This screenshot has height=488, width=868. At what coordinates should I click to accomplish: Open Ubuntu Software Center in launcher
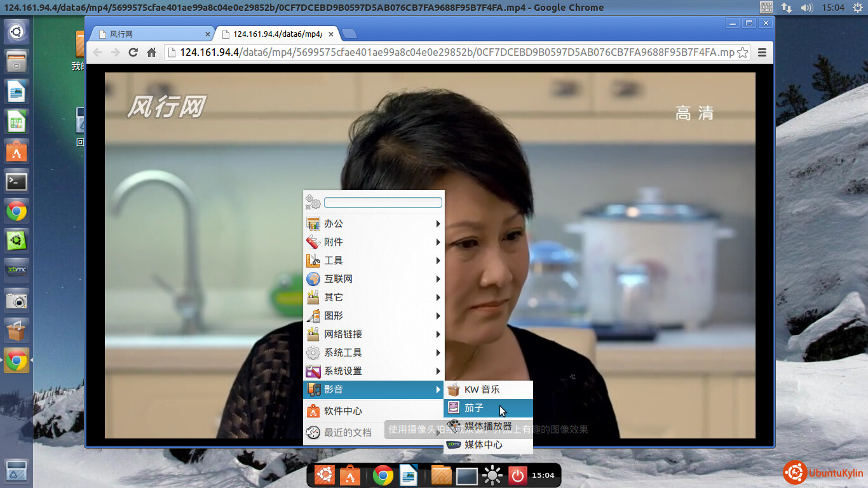pyautogui.click(x=17, y=152)
